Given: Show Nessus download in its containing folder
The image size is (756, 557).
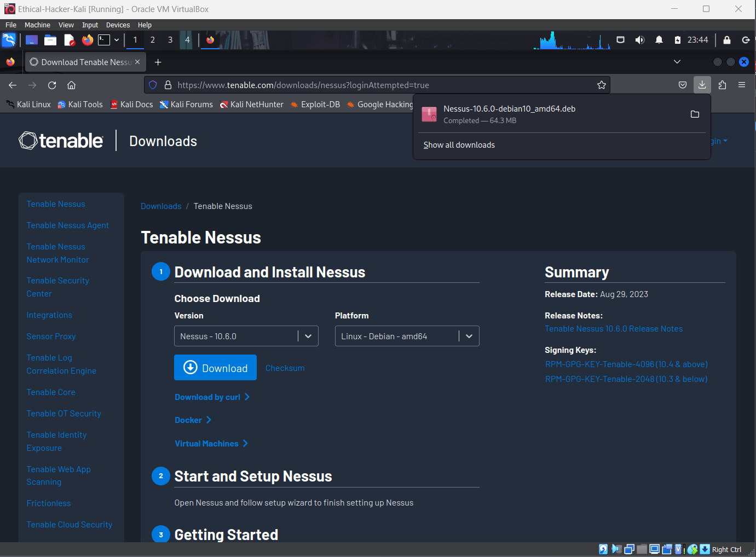Looking at the screenshot, I should (695, 114).
